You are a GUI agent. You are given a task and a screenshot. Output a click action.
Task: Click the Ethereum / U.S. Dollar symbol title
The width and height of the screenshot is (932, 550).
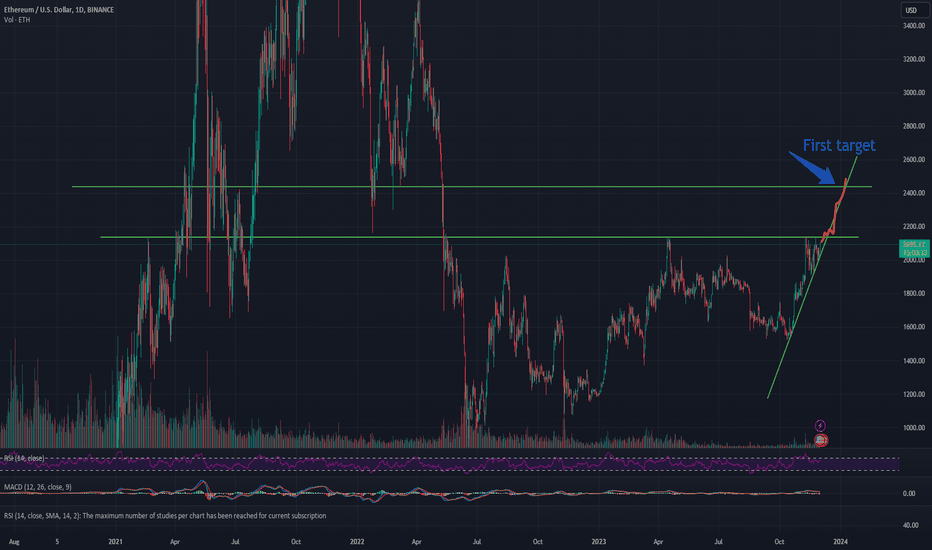(x=59, y=10)
